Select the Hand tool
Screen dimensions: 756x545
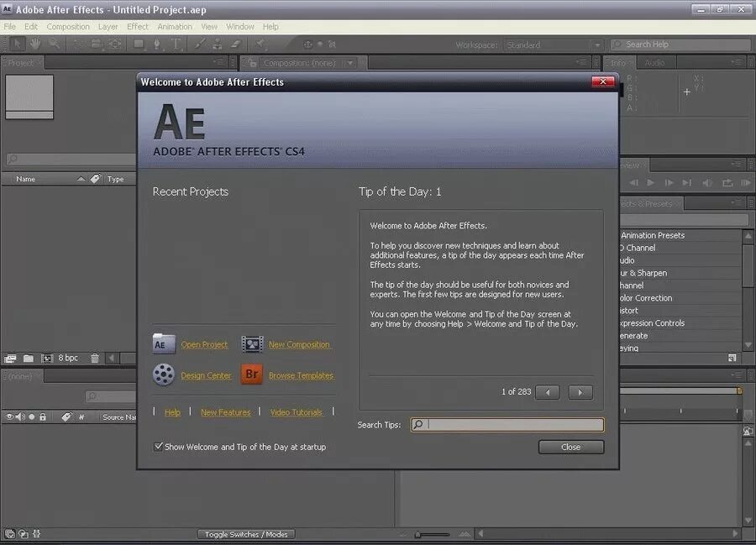(35, 45)
